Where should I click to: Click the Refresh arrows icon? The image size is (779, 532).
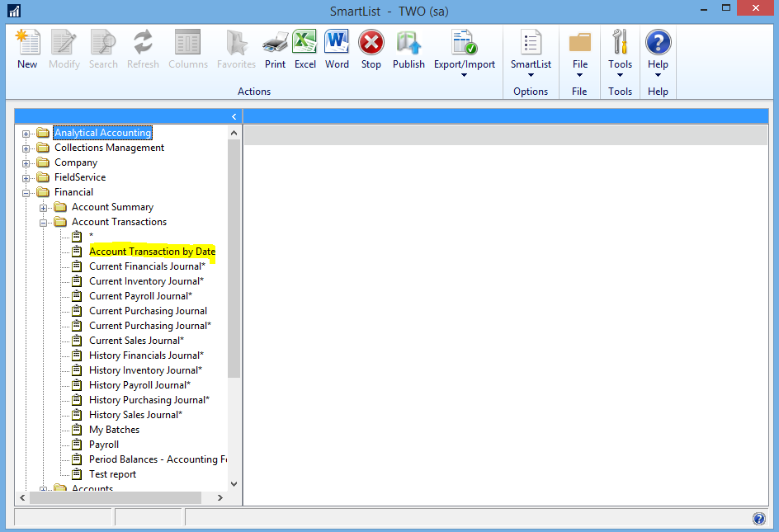[x=143, y=42]
